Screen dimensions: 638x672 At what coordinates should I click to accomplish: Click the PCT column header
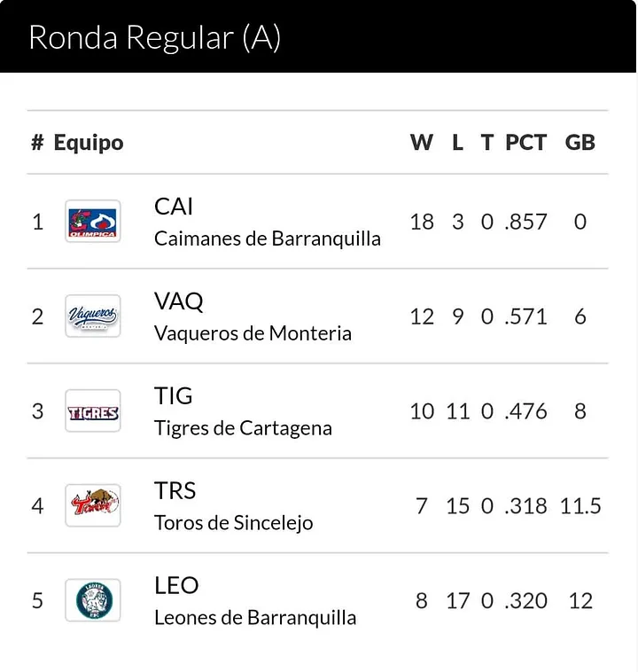[x=526, y=142]
